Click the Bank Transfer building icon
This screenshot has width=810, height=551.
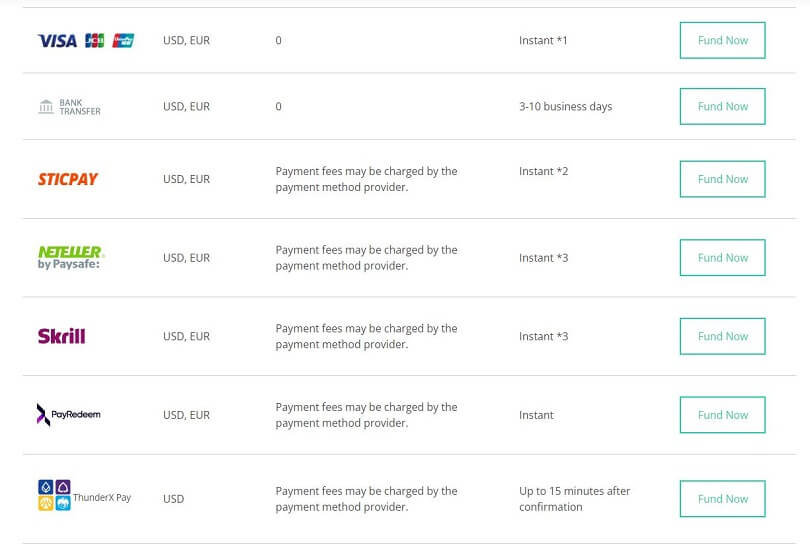pos(46,106)
